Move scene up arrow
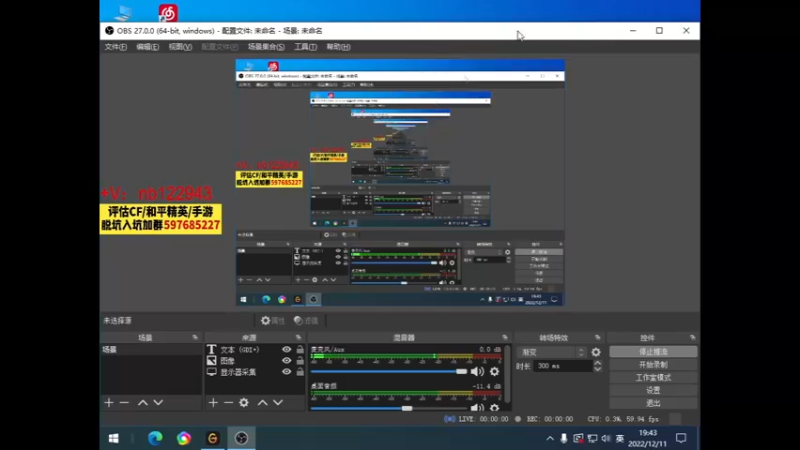 point(143,403)
